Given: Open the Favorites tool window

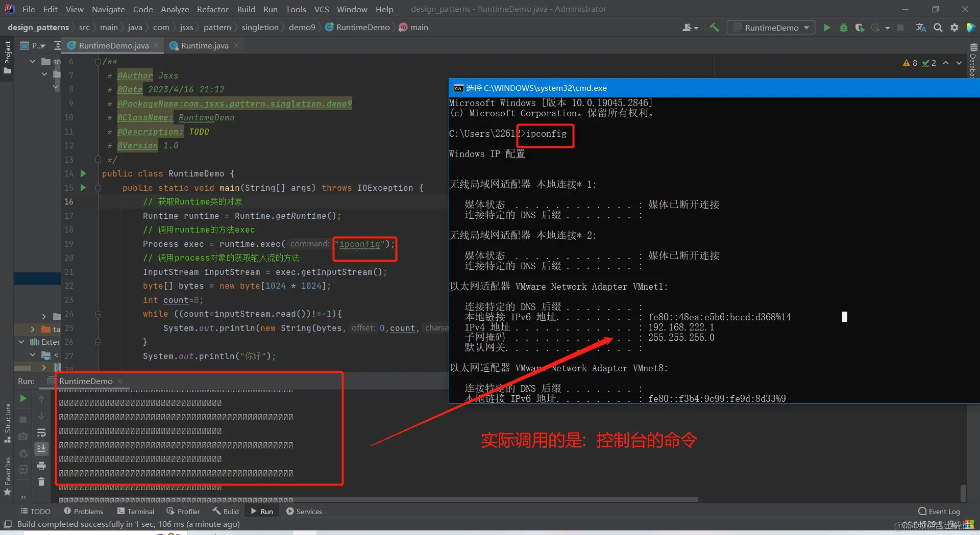Looking at the screenshot, I should [x=8, y=476].
